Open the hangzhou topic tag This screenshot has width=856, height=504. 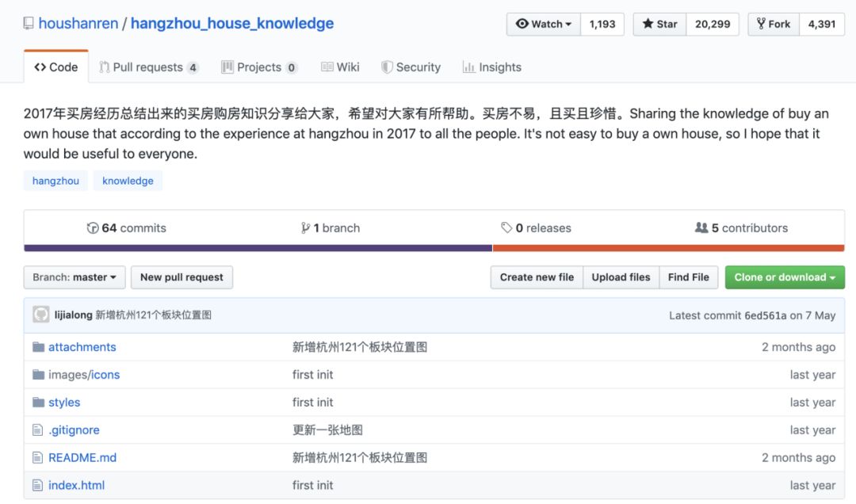(x=55, y=181)
